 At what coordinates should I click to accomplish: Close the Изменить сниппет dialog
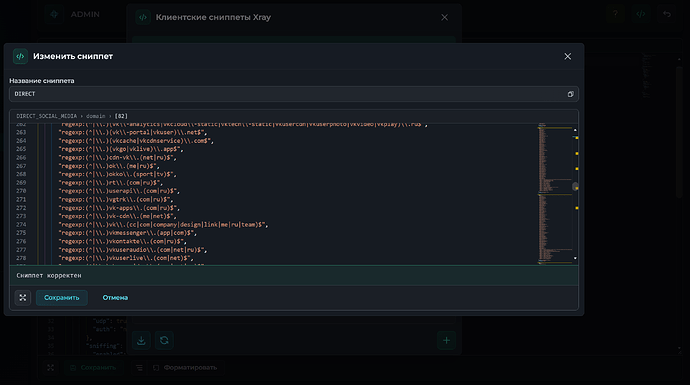click(568, 56)
